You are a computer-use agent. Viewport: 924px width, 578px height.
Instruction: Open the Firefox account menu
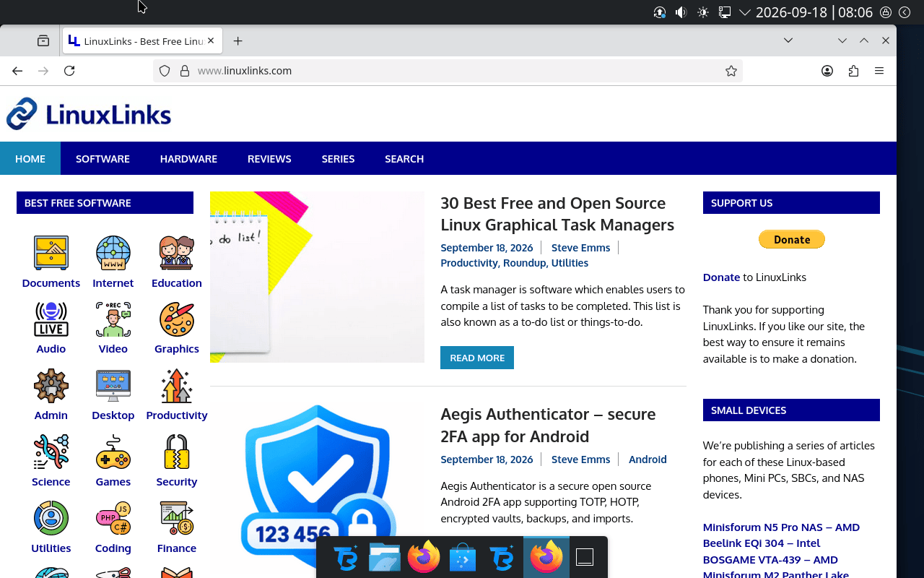coord(827,71)
